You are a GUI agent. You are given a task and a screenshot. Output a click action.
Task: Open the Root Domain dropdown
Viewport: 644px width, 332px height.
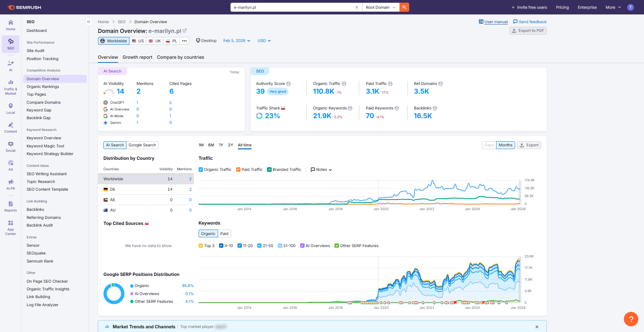tap(380, 7)
